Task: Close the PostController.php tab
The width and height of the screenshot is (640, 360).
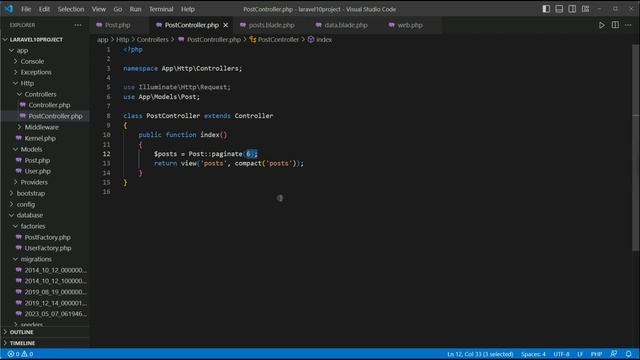Action: coord(226,25)
